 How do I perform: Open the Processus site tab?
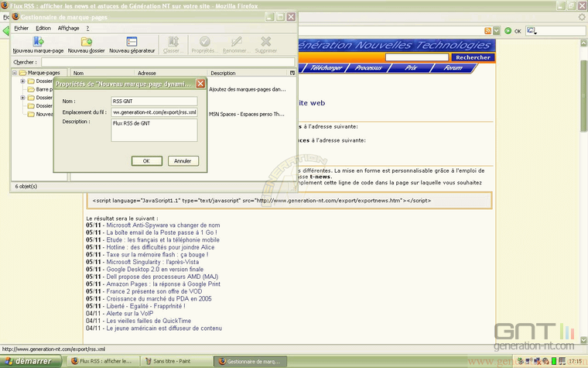point(368,67)
